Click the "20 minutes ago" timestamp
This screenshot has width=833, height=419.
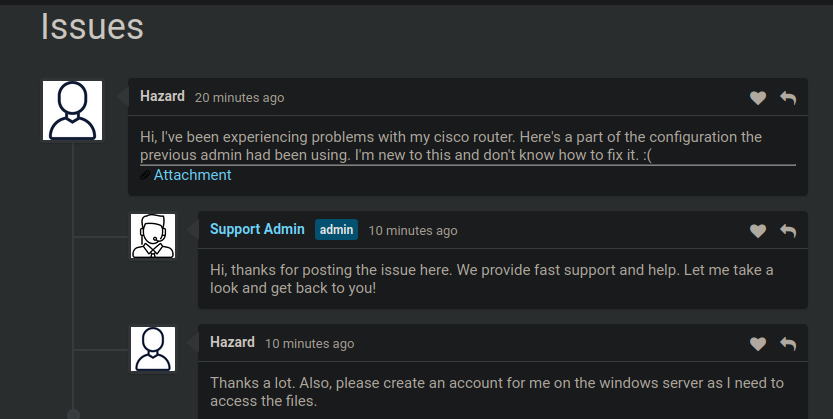point(239,98)
